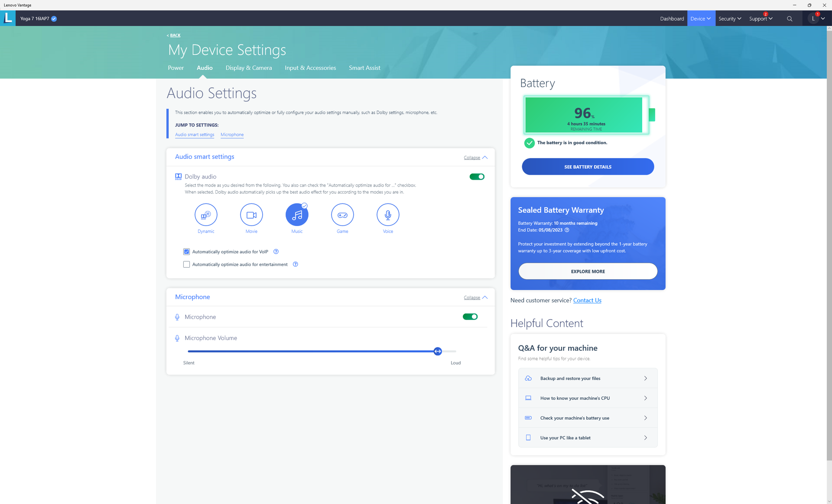Image resolution: width=832 pixels, height=504 pixels.
Task: Choose the Game audio mode icon
Action: (x=342, y=215)
